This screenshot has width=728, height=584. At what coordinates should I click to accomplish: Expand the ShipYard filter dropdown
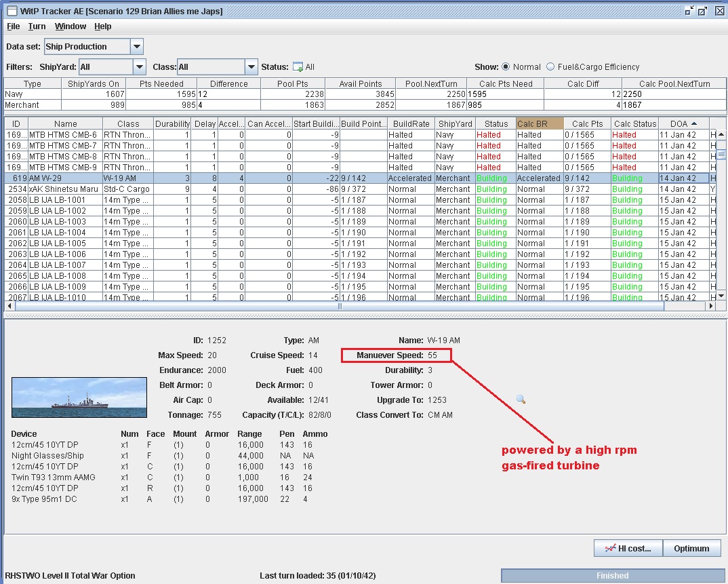[x=140, y=66]
